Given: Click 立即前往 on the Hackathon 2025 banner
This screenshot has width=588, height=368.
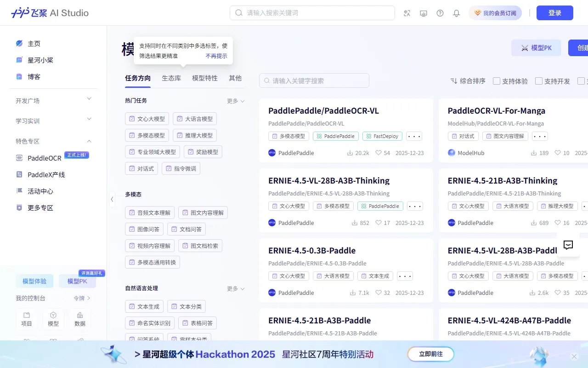Looking at the screenshot, I should pyautogui.click(x=430, y=354).
